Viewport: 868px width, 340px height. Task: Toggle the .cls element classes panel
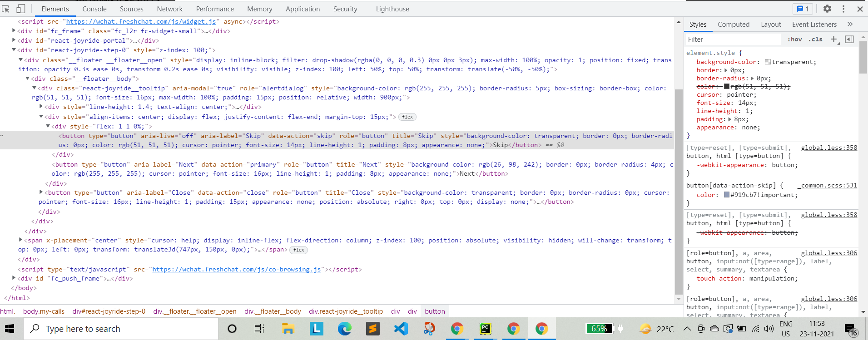(815, 39)
